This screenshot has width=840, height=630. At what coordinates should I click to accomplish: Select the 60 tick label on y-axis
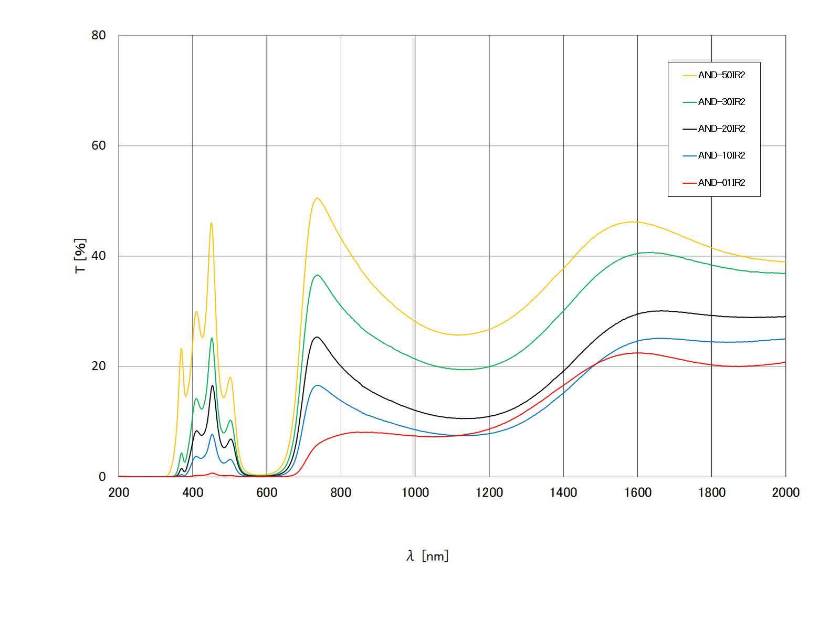(x=98, y=145)
